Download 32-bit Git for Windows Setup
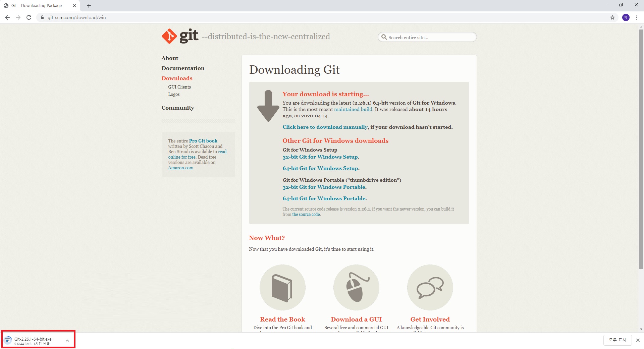This screenshot has height=349, width=644. [320, 157]
